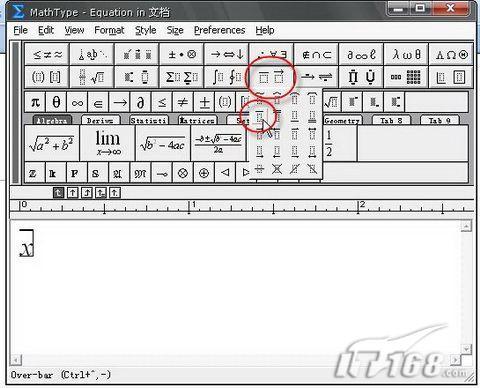The image size is (480, 388).
Task: Select the over-bar template in popup
Action: [x=260, y=116]
